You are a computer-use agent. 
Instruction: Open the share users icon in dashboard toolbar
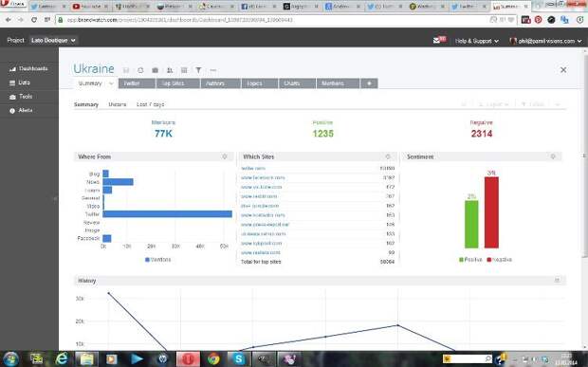tap(170, 70)
